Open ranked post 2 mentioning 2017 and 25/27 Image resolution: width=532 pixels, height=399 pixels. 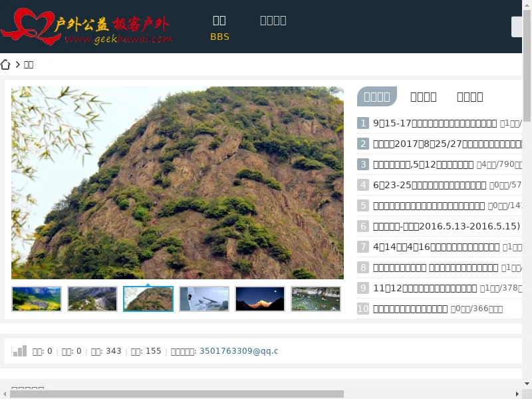tap(448, 144)
